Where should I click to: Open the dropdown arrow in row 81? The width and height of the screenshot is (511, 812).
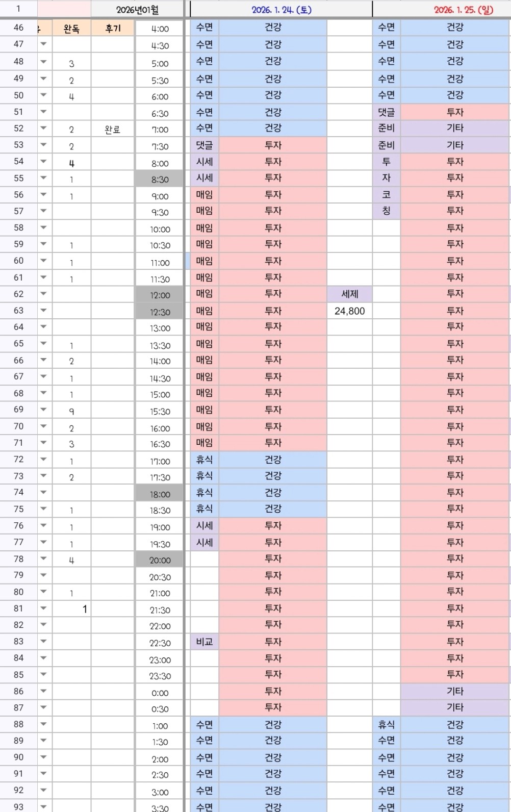pyautogui.click(x=44, y=608)
